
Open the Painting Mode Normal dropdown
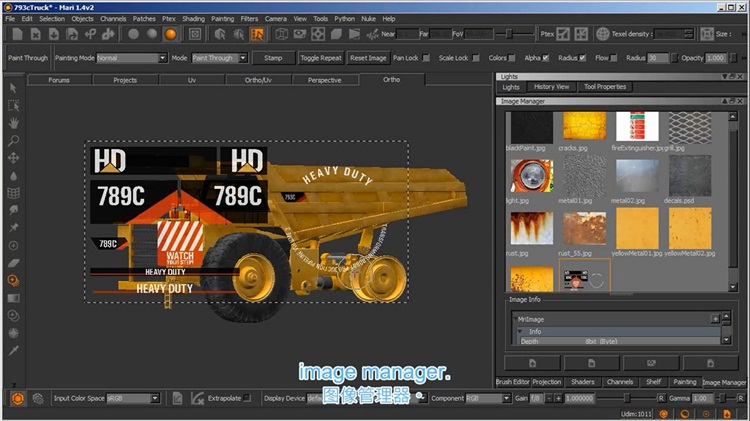pyautogui.click(x=132, y=58)
